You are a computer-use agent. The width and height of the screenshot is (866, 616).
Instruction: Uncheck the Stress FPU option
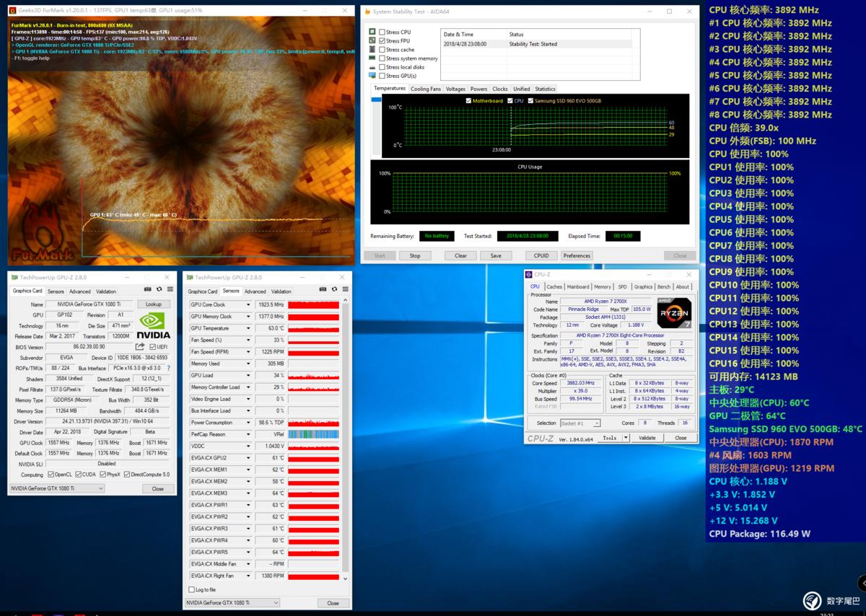[382, 41]
